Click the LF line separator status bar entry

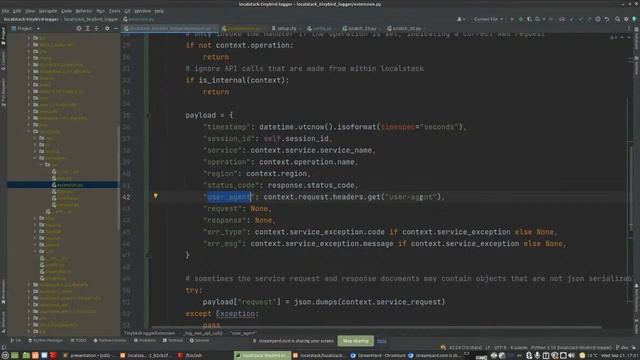488,347
